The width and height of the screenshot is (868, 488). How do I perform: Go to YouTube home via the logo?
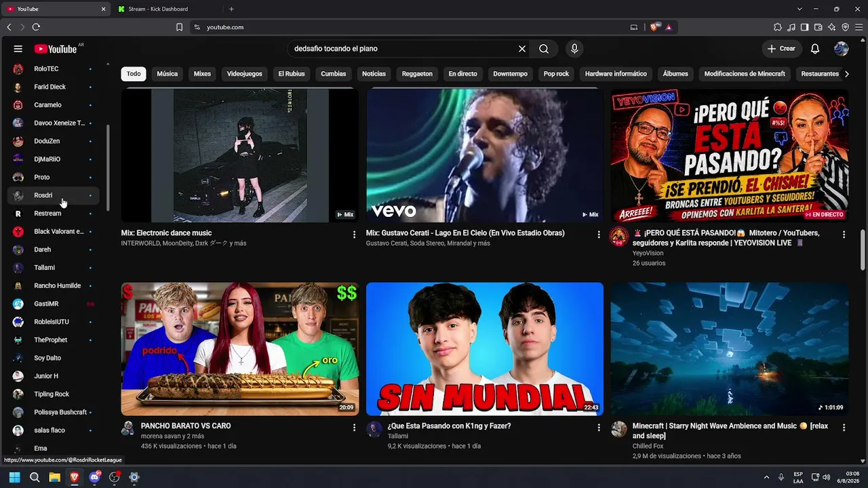[56, 49]
